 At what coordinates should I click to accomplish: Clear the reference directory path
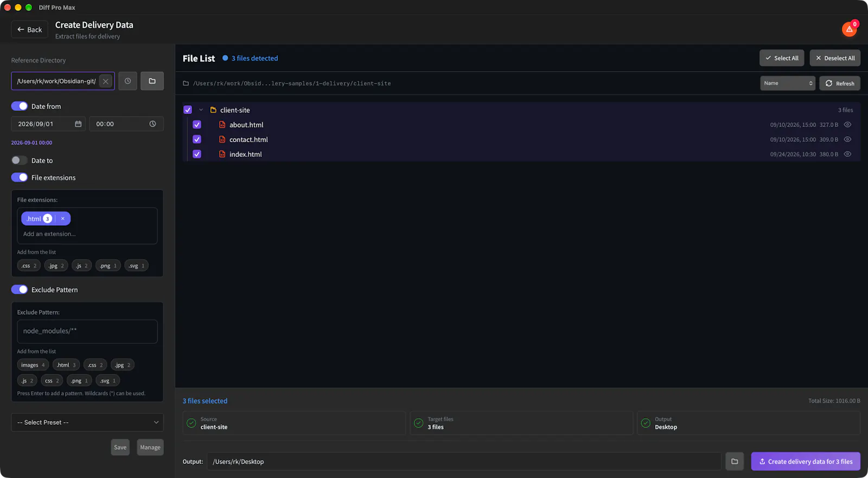[106, 81]
